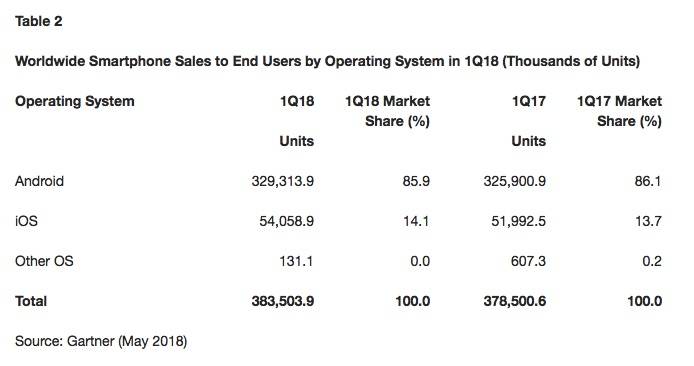Click total 1Q17 units value 378,500.6
The height and width of the screenshot is (366, 694).
(515, 301)
